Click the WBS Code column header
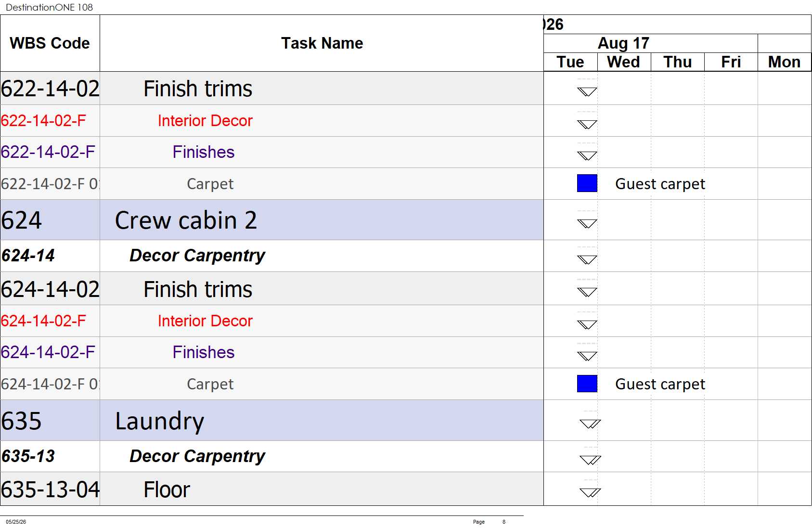Viewport: 812px width, 528px height. click(x=50, y=43)
